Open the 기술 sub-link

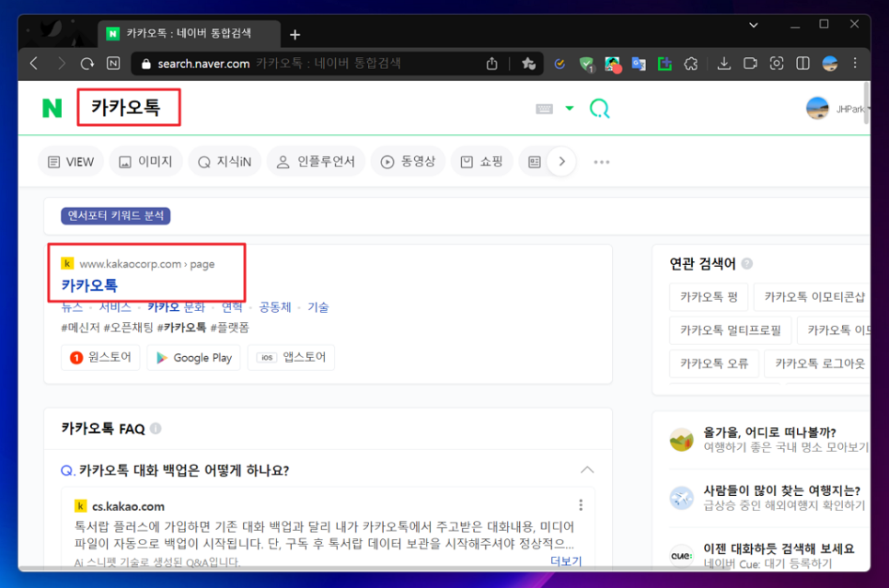coord(318,307)
